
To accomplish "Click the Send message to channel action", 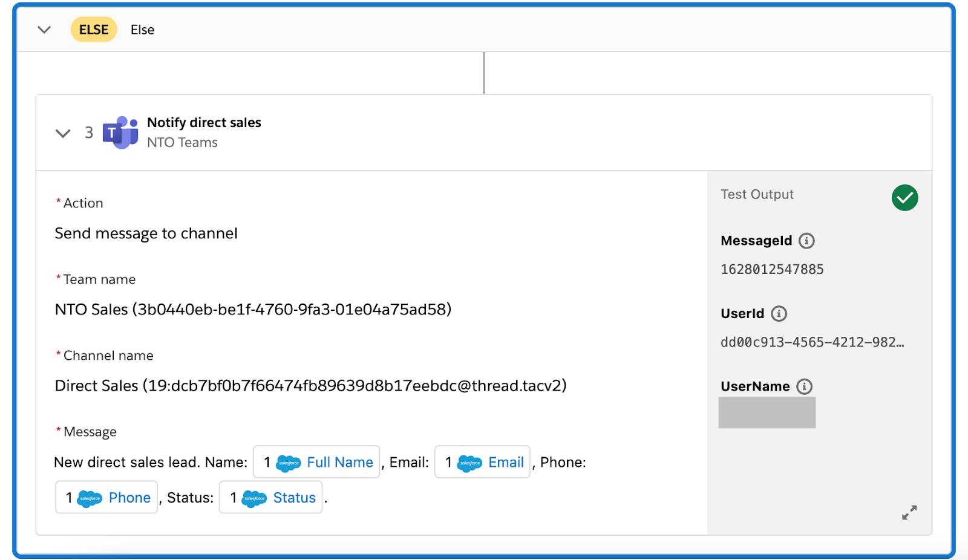I will click(x=146, y=233).
